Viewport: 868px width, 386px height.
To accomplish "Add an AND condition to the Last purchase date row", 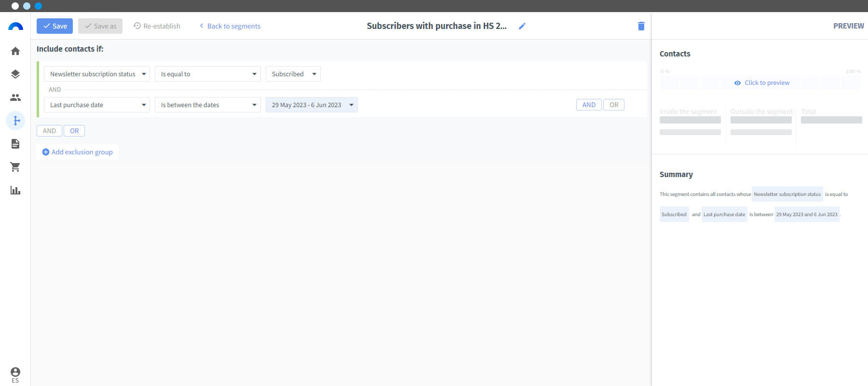I will click(x=589, y=105).
